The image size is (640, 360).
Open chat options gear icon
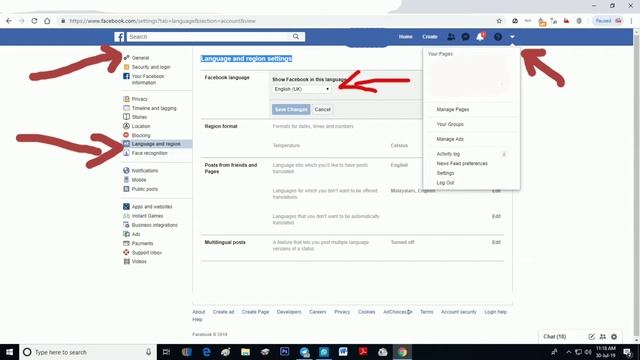click(614, 337)
